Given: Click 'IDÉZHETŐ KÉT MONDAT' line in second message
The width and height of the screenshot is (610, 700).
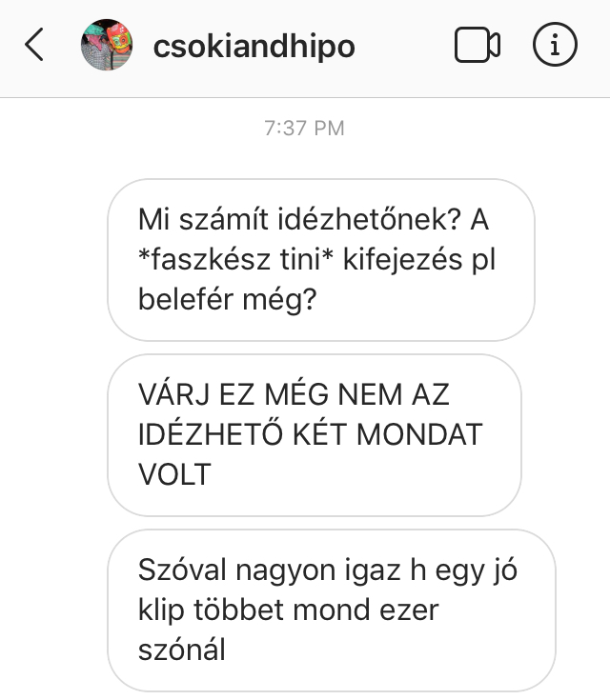Looking at the screenshot, I should (x=310, y=434).
